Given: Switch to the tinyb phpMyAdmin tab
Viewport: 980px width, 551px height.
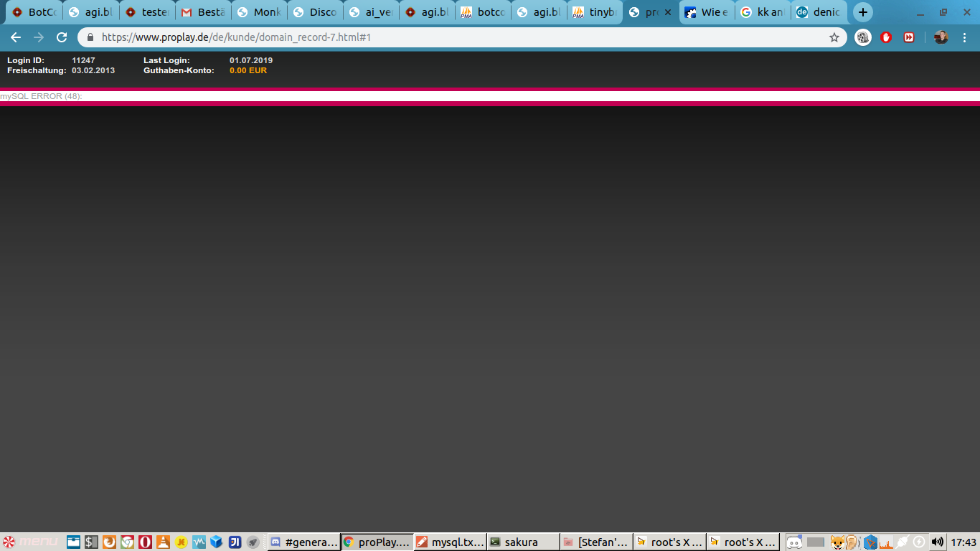Looking at the screenshot, I should (595, 12).
